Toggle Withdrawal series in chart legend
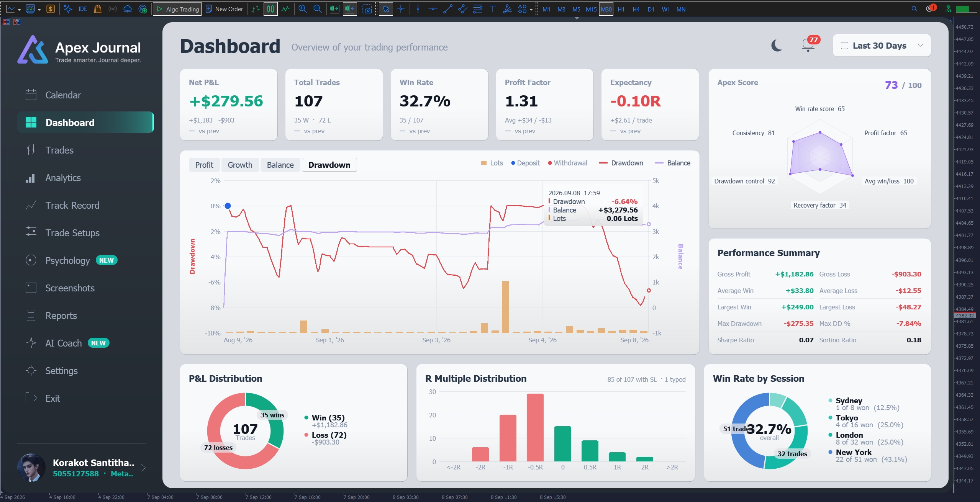This screenshot has width=980, height=502. click(567, 163)
